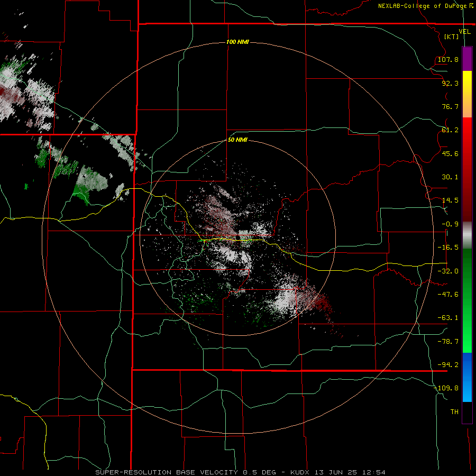Pick the gray near-zero segment of the color bar
The height and width of the screenshot is (476, 476).
[x=467, y=235]
